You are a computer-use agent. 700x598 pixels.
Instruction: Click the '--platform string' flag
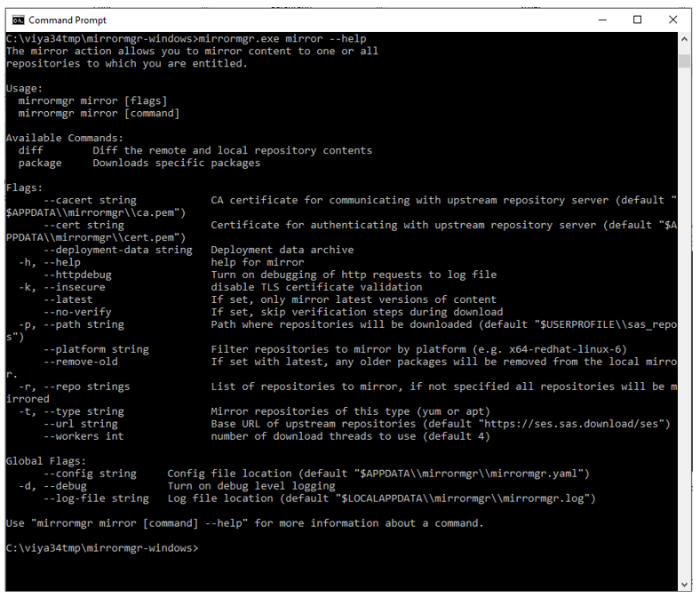(x=96, y=349)
